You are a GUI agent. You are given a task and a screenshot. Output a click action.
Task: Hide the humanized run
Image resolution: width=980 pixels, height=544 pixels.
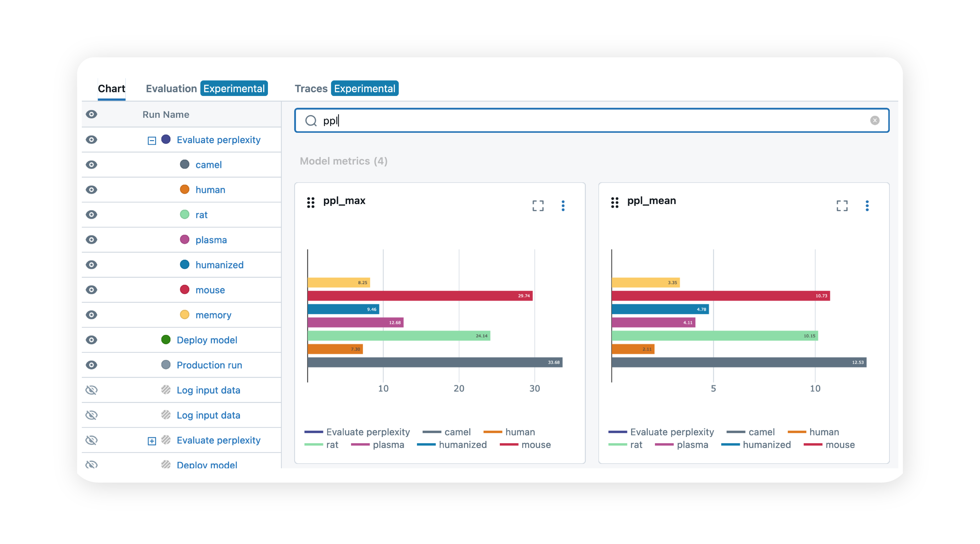point(91,265)
